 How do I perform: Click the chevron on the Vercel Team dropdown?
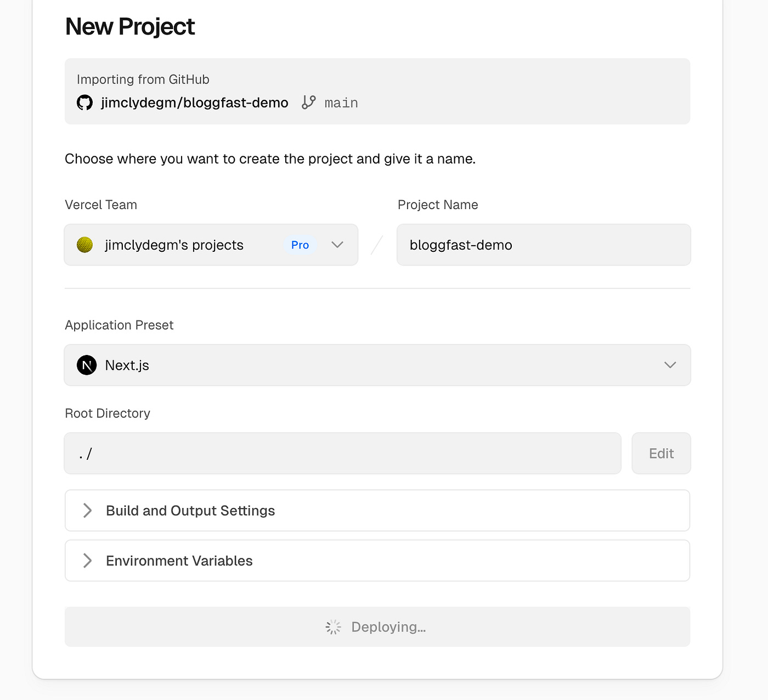click(x=337, y=245)
